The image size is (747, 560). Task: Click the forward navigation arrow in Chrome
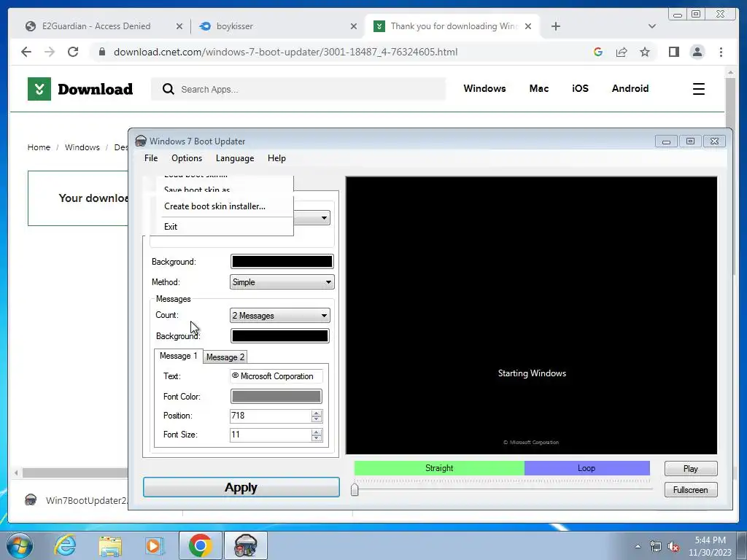click(50, 52)
